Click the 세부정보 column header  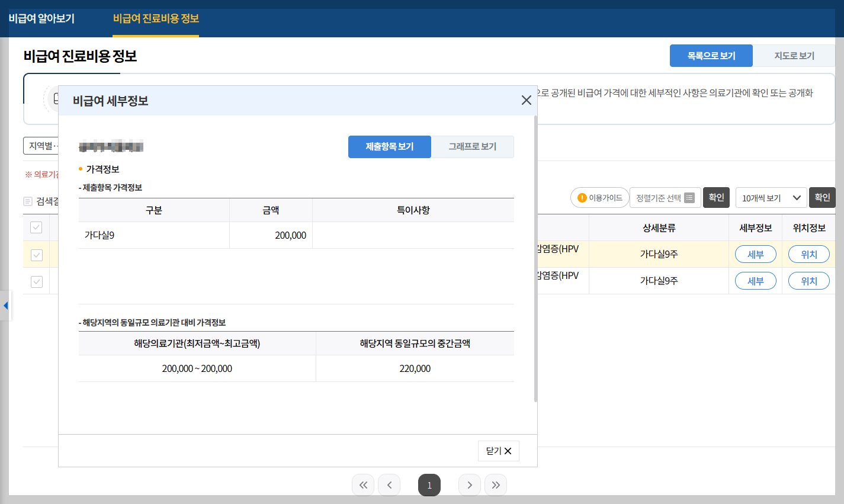pyautogui.click(x=756, y=227)
